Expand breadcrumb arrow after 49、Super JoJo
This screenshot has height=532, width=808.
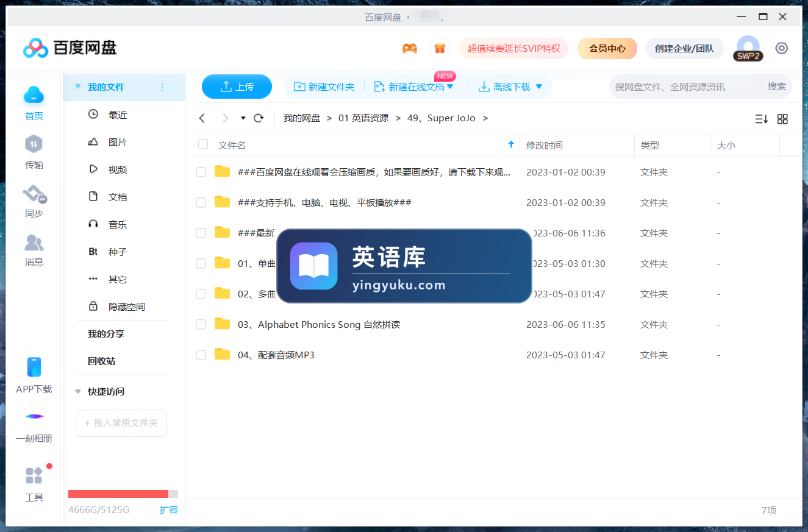click(485, 118)
